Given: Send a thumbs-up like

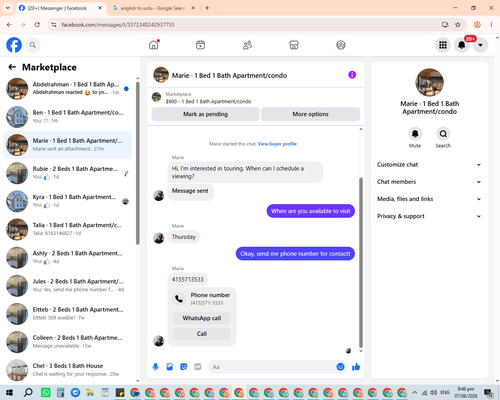Looking at the screenshot, I should [356, 367].
